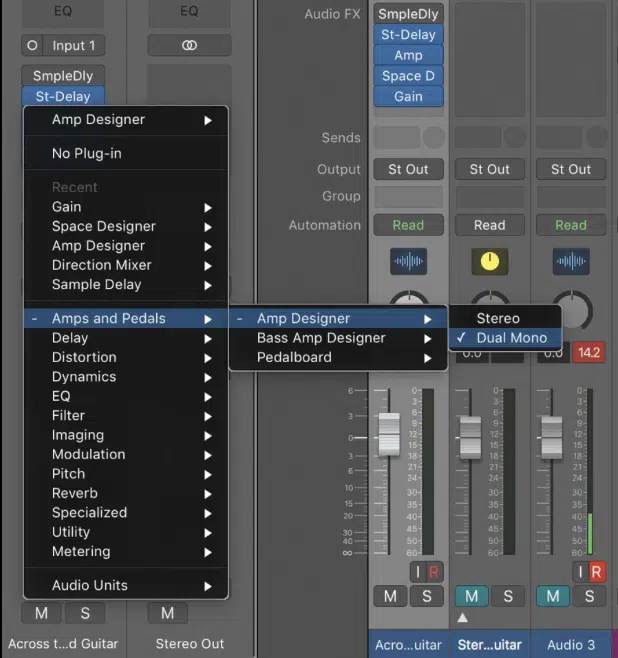Open the Reverb category

coord(126,493)
